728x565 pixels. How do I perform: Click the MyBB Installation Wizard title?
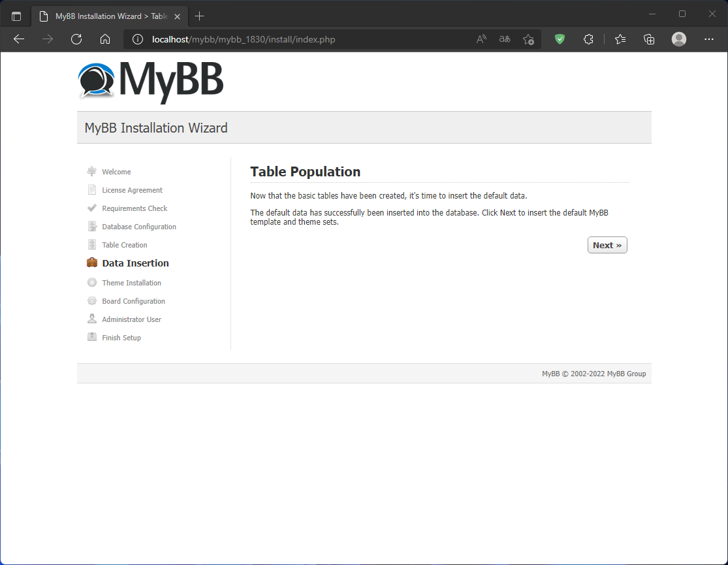click(x=156, y=128)
